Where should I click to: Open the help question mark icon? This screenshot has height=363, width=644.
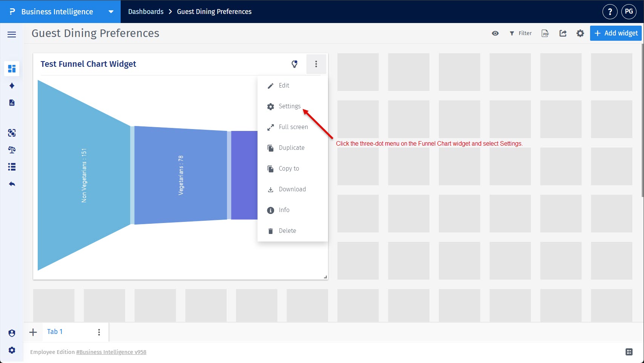pyautogui.click(x=610, y=12)
